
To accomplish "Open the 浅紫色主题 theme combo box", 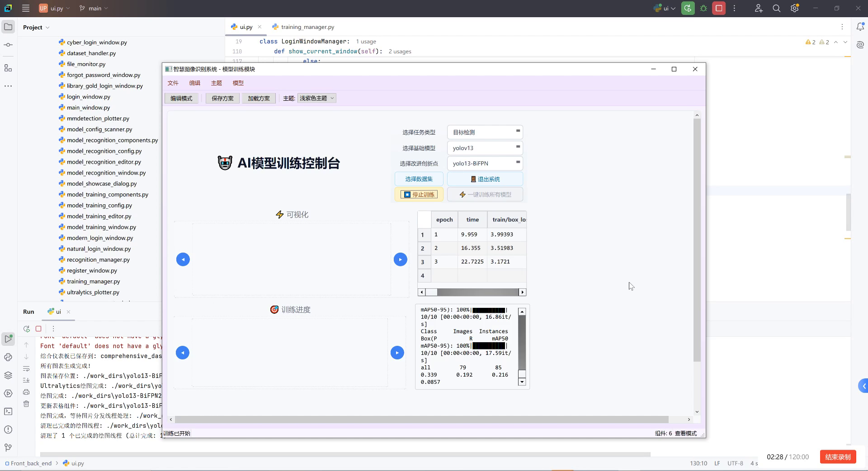I will click(x=317, y=98).
